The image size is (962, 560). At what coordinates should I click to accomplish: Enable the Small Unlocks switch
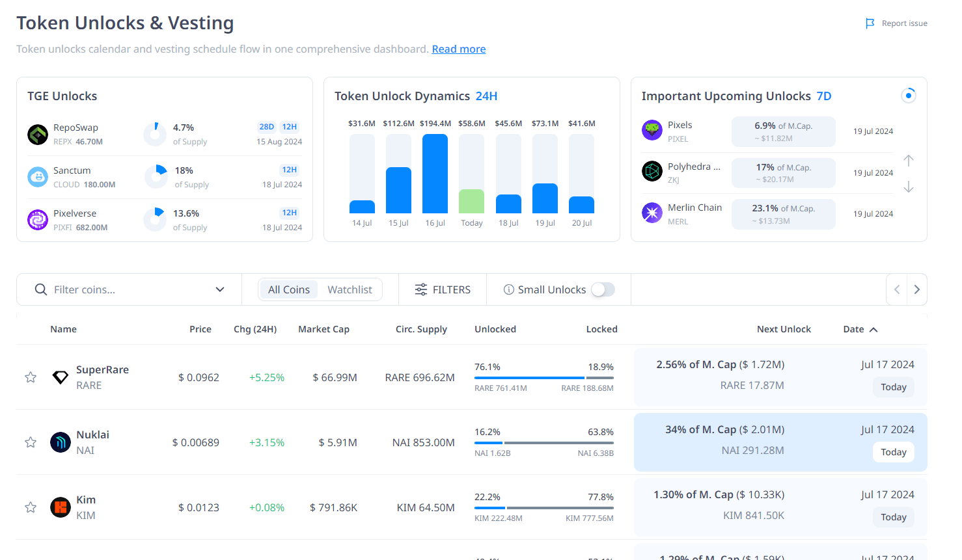603,289
